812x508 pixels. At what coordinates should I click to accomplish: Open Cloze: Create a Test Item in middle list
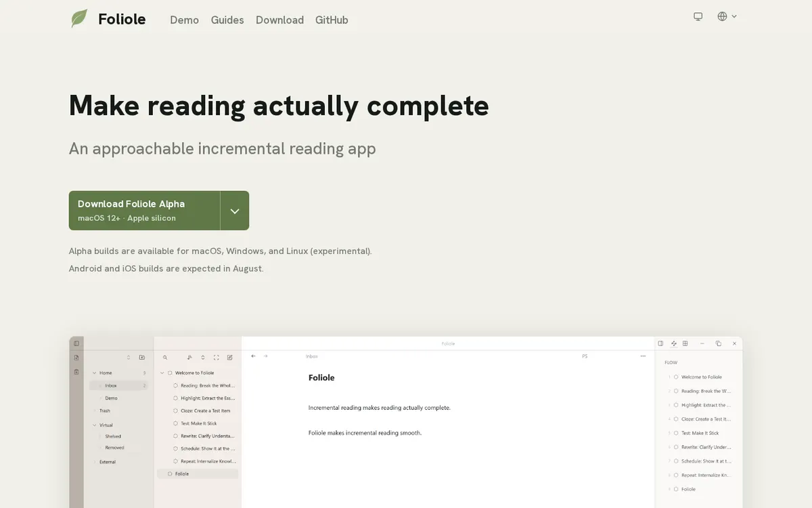[x=206, y=410]
